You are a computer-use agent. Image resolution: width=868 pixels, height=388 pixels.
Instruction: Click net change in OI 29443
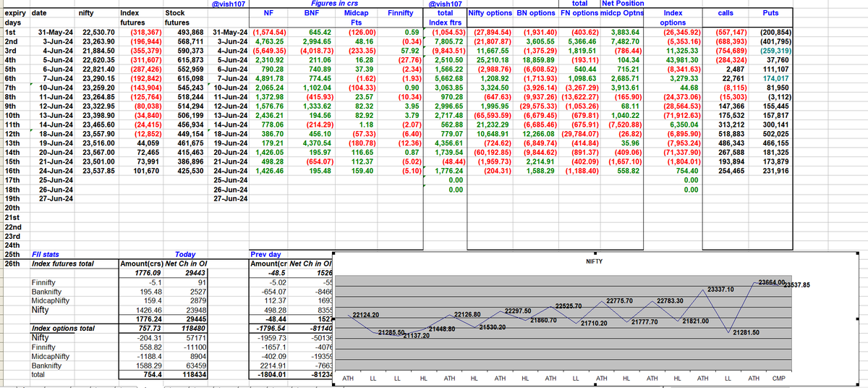pos(197,272)
